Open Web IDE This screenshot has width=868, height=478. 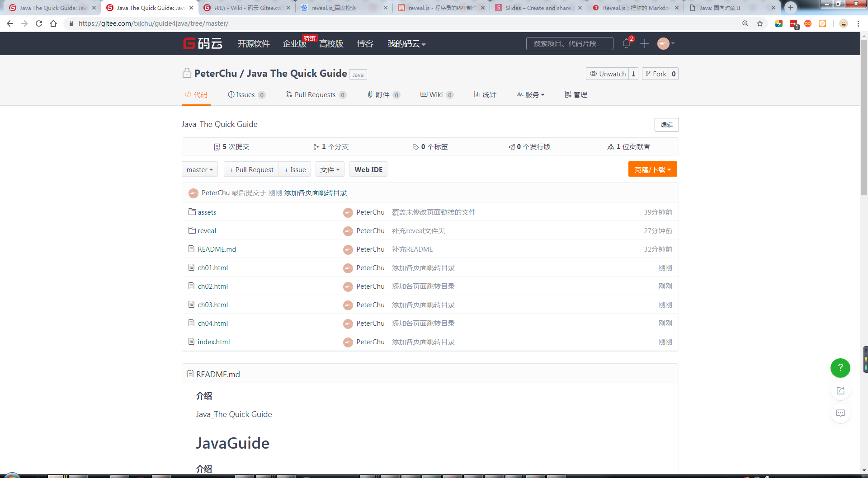(368, 169)
